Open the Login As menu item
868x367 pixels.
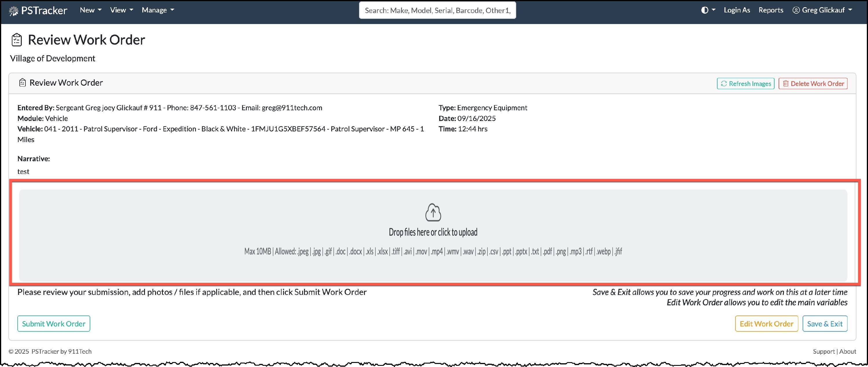point(737,10)
